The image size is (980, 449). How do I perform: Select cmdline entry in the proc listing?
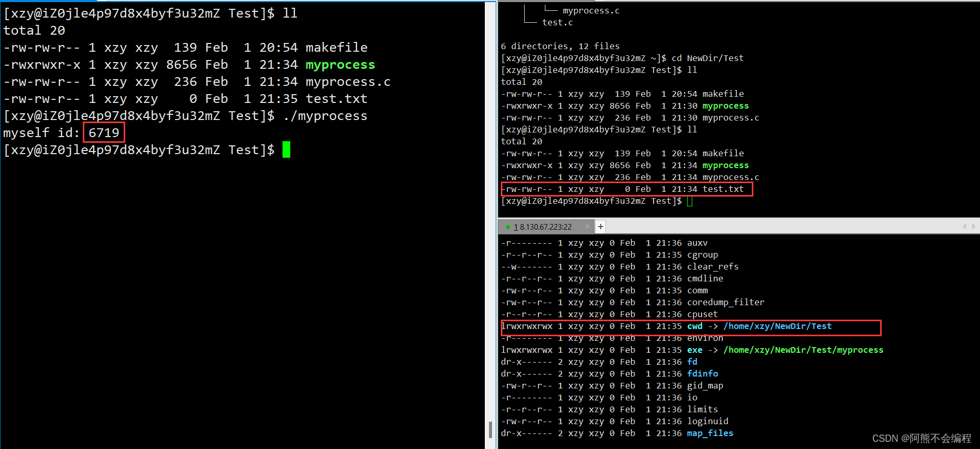click(705, 278)
